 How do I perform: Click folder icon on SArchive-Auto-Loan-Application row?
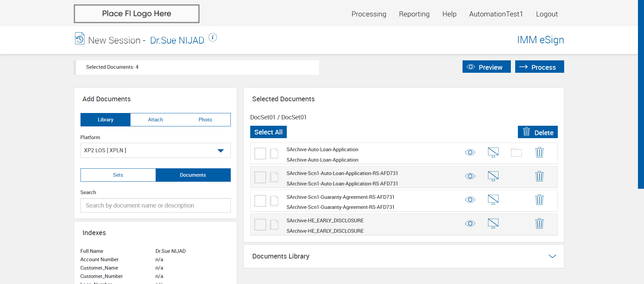pos(516,153)
